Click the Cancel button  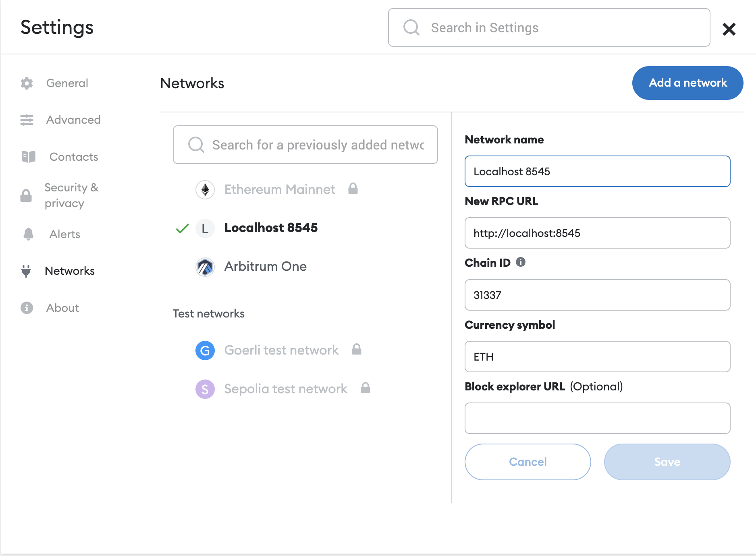pos(528,462)
